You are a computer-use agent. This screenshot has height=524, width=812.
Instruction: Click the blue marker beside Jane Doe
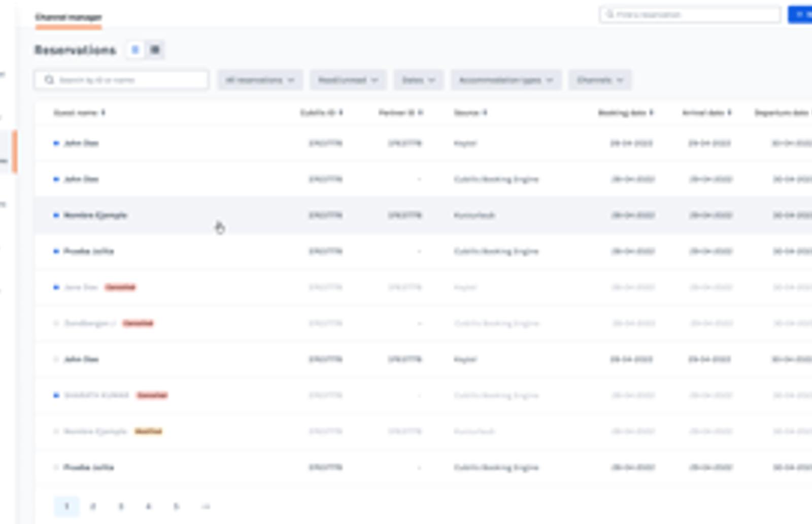56,287
